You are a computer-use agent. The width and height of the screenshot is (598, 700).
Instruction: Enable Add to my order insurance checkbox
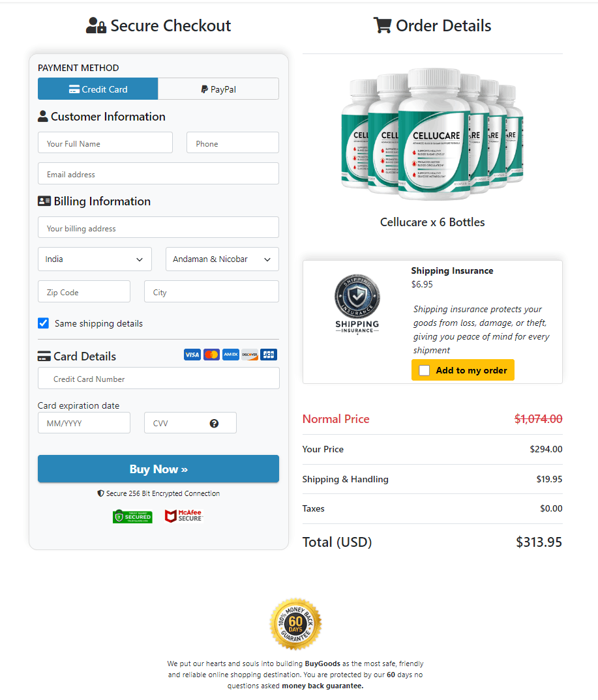(425, 370)
